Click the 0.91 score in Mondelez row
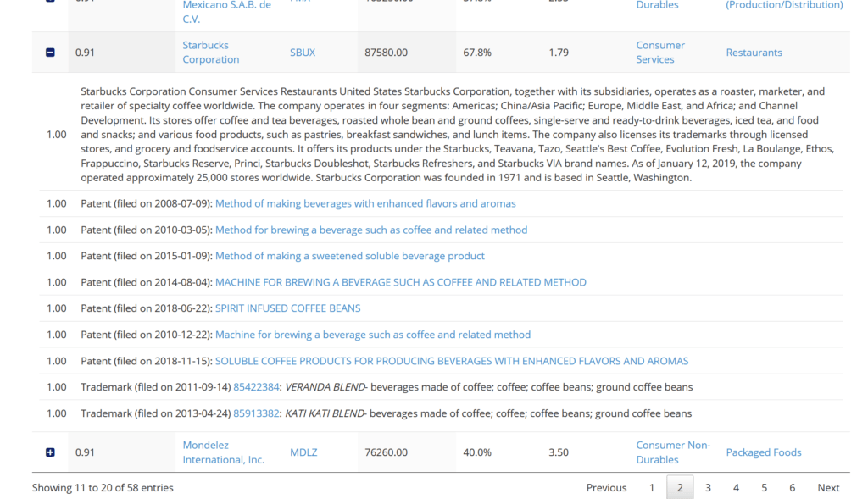The width and height of the screenshot is (868, 499). pyautogui.click(x=85, y=452)
